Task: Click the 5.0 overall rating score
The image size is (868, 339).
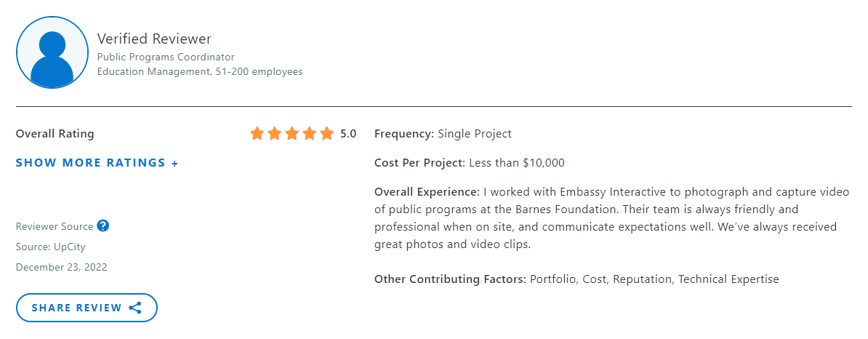Action: tap(348, 134)
